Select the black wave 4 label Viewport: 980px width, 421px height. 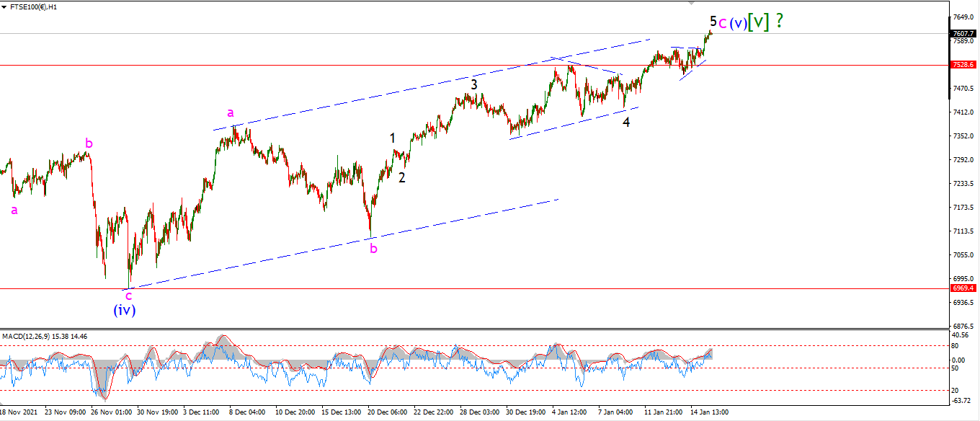pos(626,122)
